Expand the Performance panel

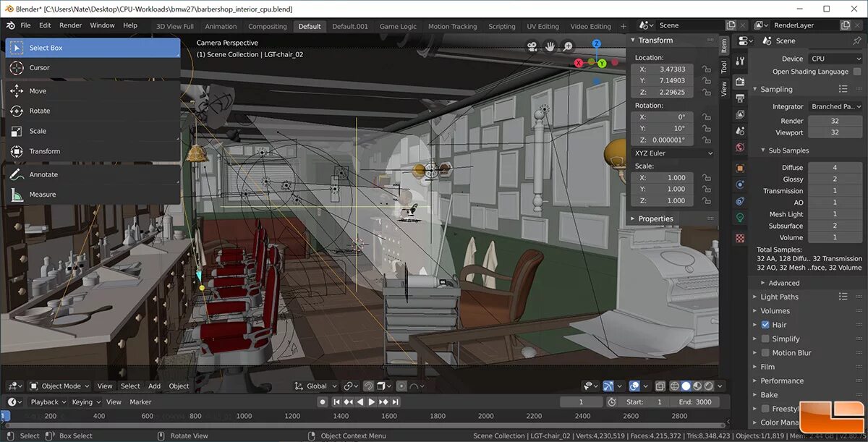pyautogui.click(x=782, y=381)
